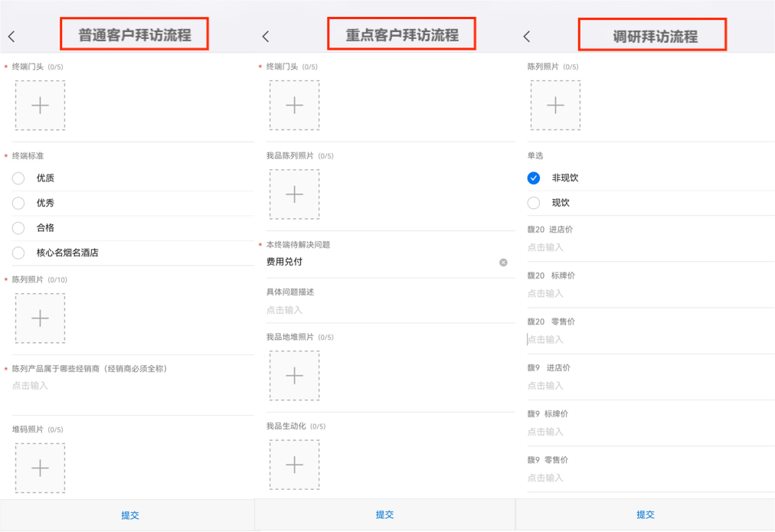Open photo upload for 陈列照片 in 普通客户 flow
The height and width of the screenshot is (532, 775).
click(x=40, y=318)
